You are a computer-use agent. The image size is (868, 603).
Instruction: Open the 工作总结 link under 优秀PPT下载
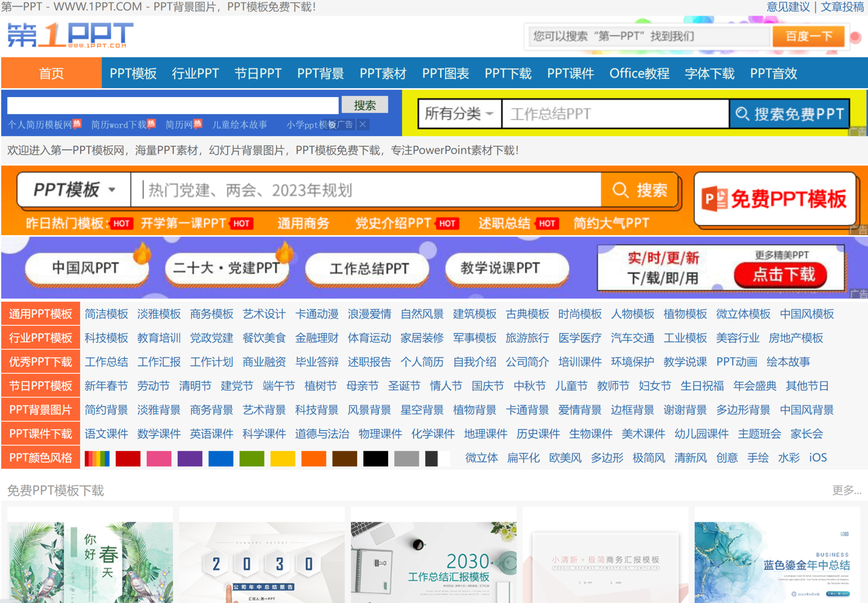pos(106,362)
